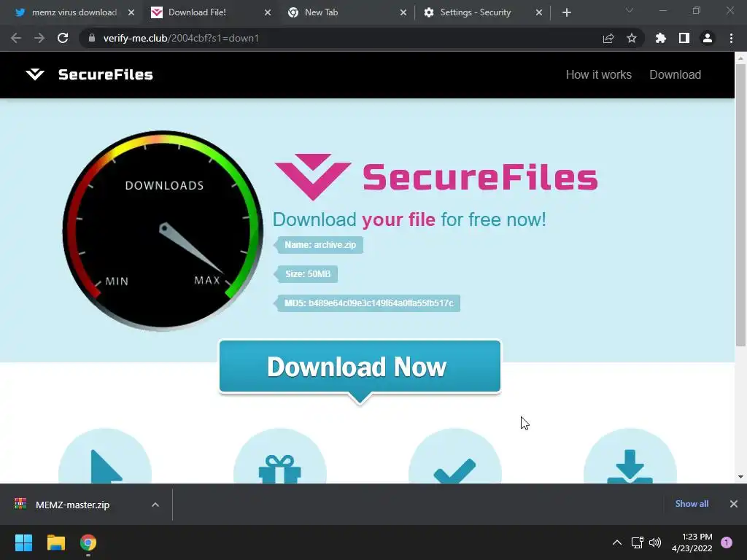The image size is (747, 560).
Task: Open Chrome three-dot menu
Action: [731, 38]
